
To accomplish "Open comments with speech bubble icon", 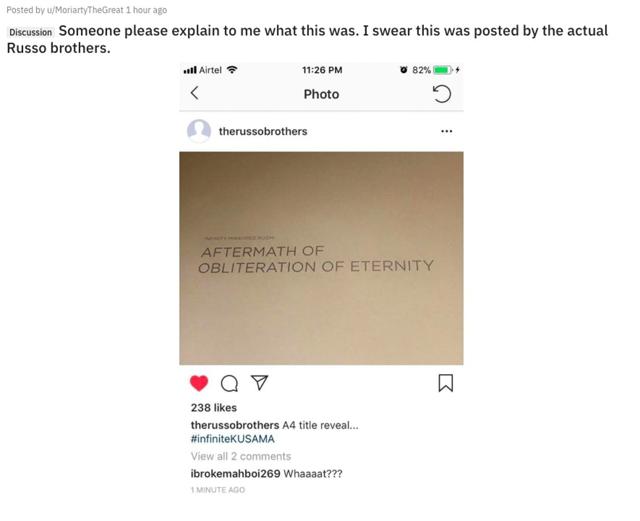I will point(229,383).
